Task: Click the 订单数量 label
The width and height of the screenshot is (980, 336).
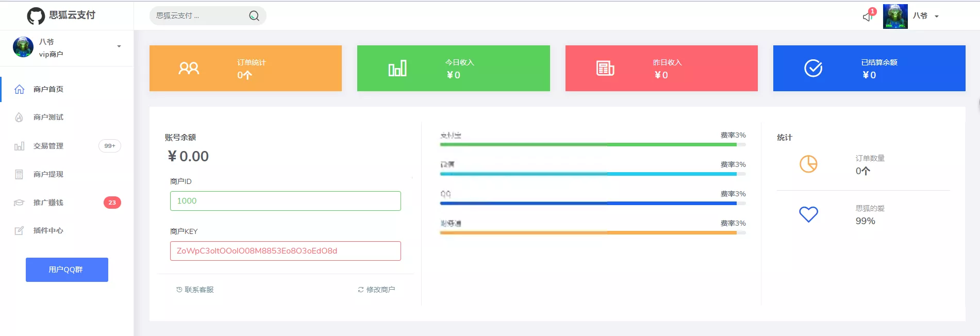Action: tap(870, 158)
